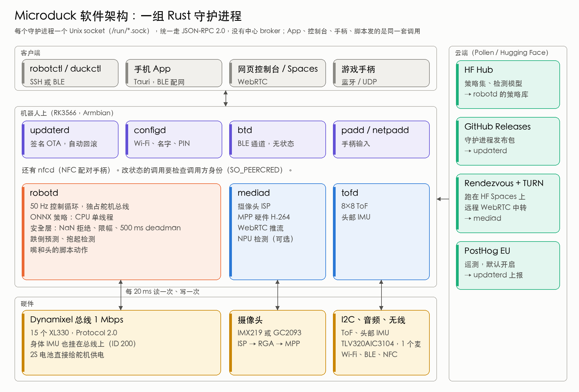
Task: Click the line 策略集、检测模型
Action: tap(493, 84)
